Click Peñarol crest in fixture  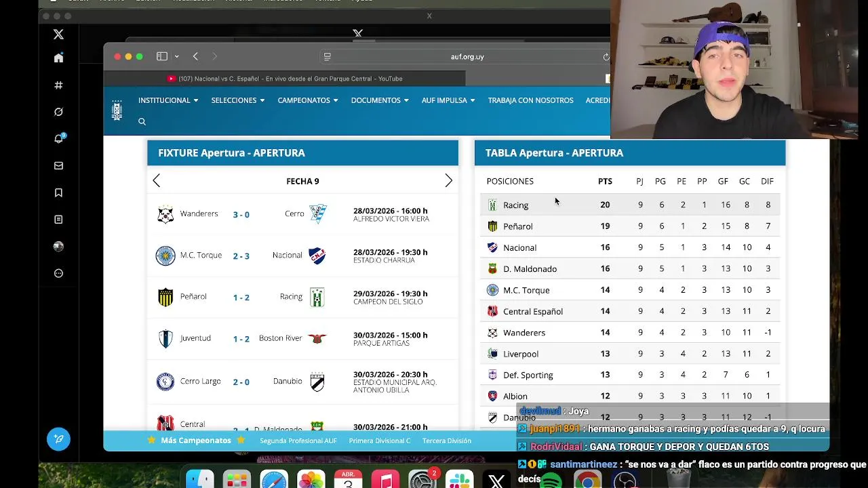165,297
